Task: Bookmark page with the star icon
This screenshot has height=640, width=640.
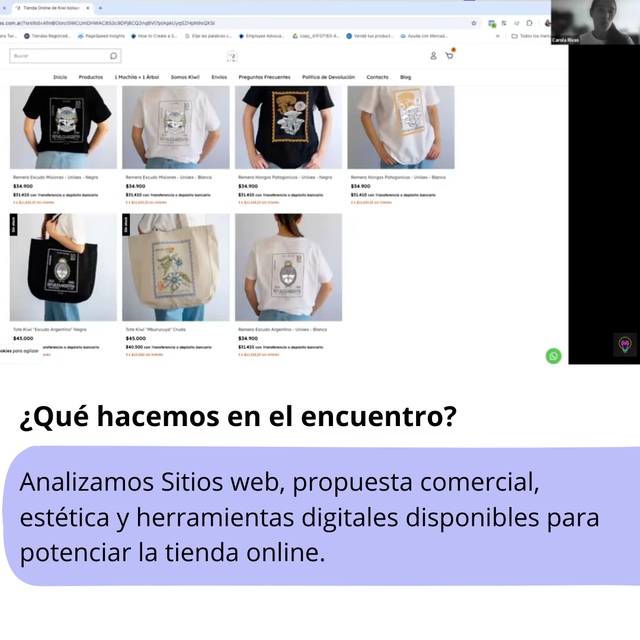Action: tap(474, 22)
